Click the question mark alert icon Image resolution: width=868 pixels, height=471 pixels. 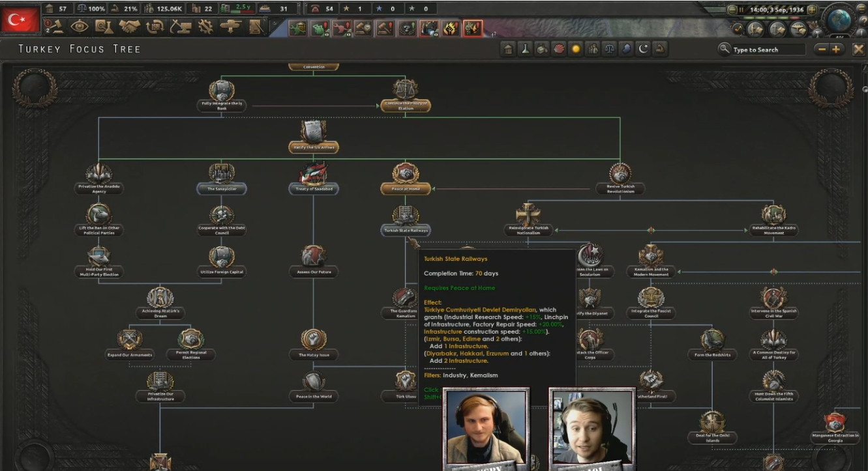(408, 29)
